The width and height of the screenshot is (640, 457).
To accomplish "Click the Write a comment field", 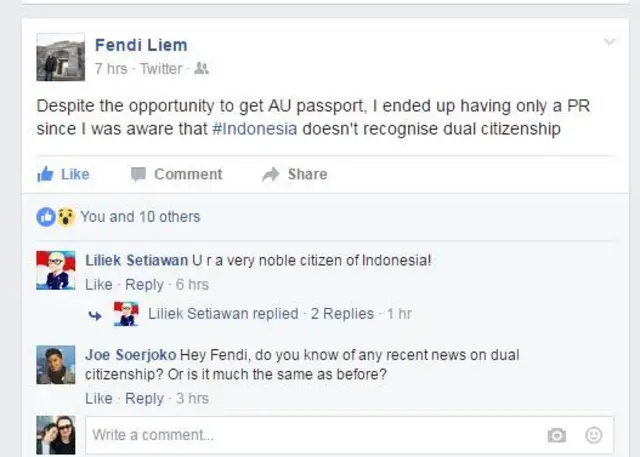I will [x=310, y=435].
